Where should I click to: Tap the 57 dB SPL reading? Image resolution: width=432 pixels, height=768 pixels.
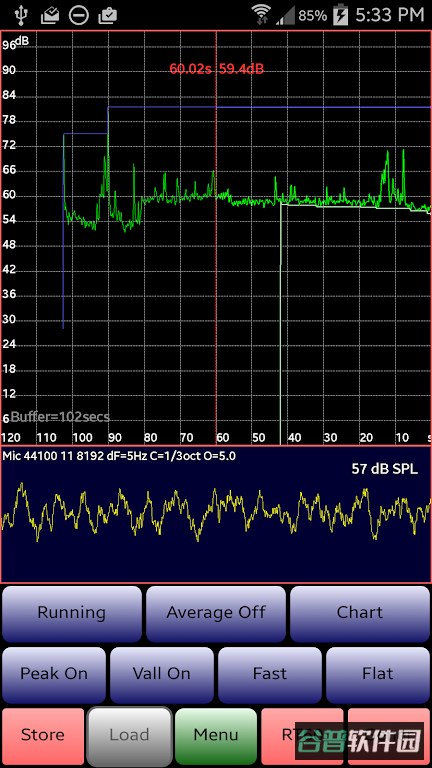pyautogui.click(x=385, y=469)
